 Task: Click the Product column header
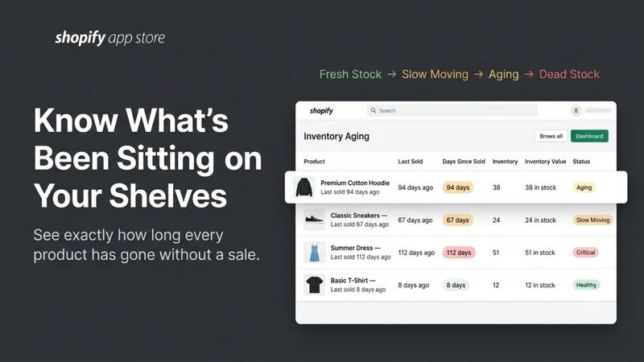click(314, 162)
